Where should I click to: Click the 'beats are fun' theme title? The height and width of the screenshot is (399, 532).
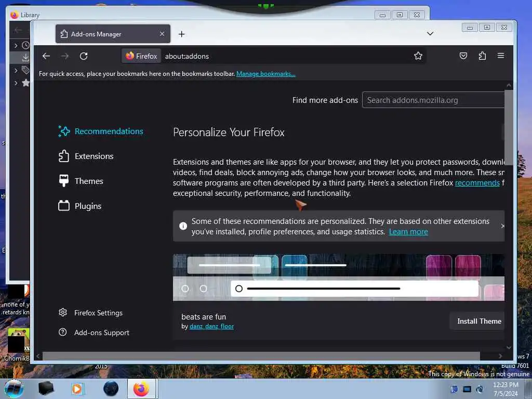click(x=204, y=317)
